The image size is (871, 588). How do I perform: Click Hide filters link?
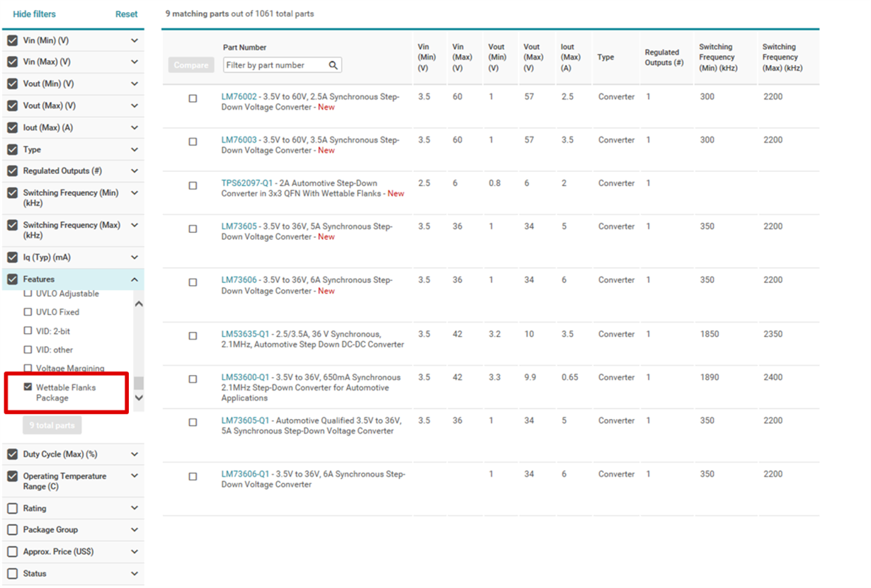(x=34, y=14)
